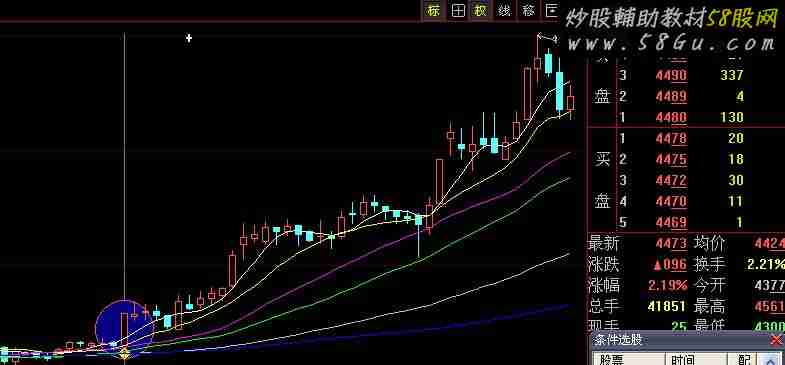
Task: Select sell level 1 price 4480
Action: tap(670, 117)
